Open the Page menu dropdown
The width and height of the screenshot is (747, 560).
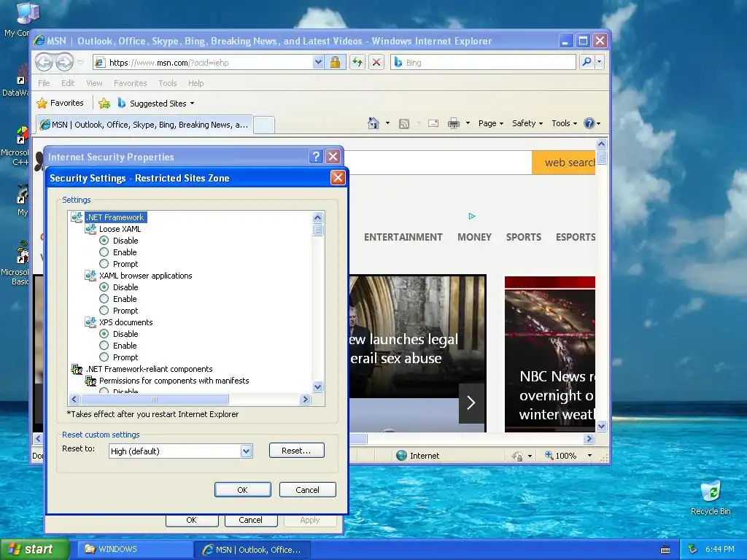click(x=491, y=123)
